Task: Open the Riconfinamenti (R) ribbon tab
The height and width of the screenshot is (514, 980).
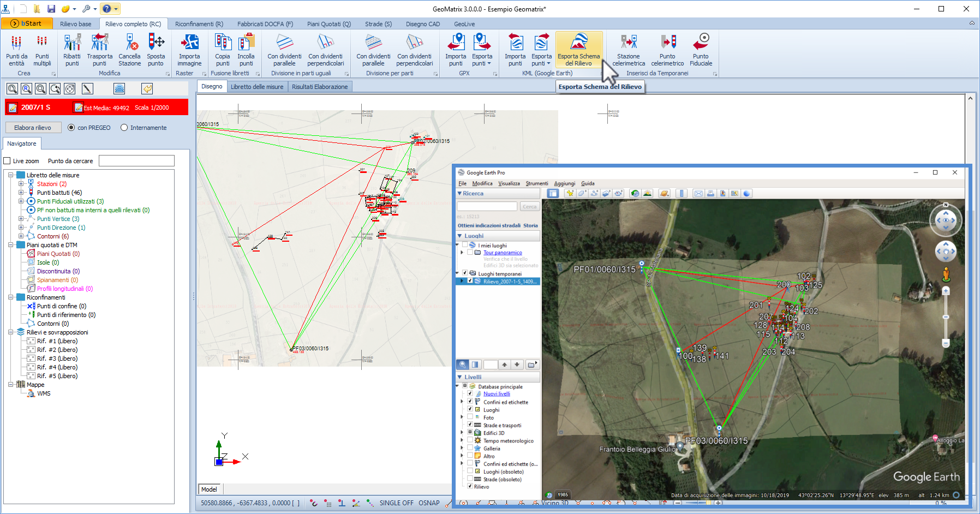Action: (x=199, y=24)
